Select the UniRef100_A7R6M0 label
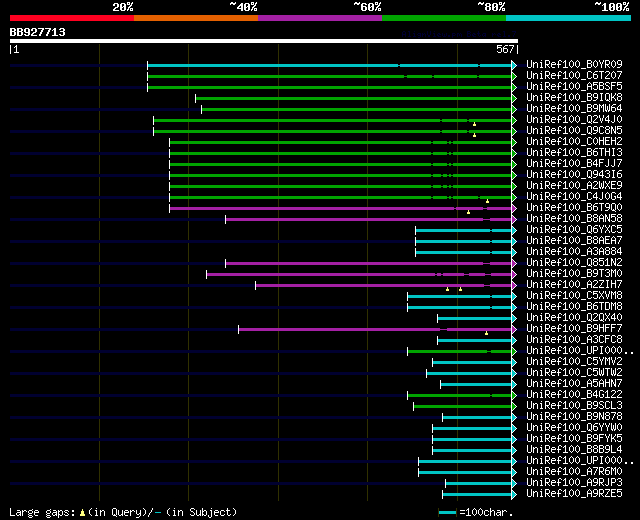This screenshot has height=520, width=640. [x=574, y=472]
